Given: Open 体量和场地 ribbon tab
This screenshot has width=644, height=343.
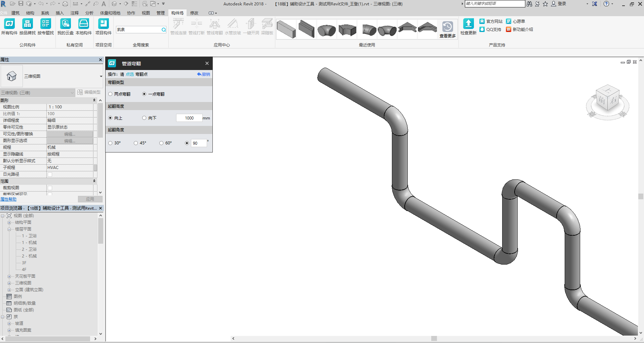Looking at the screenshot, I should pos(110,13).
